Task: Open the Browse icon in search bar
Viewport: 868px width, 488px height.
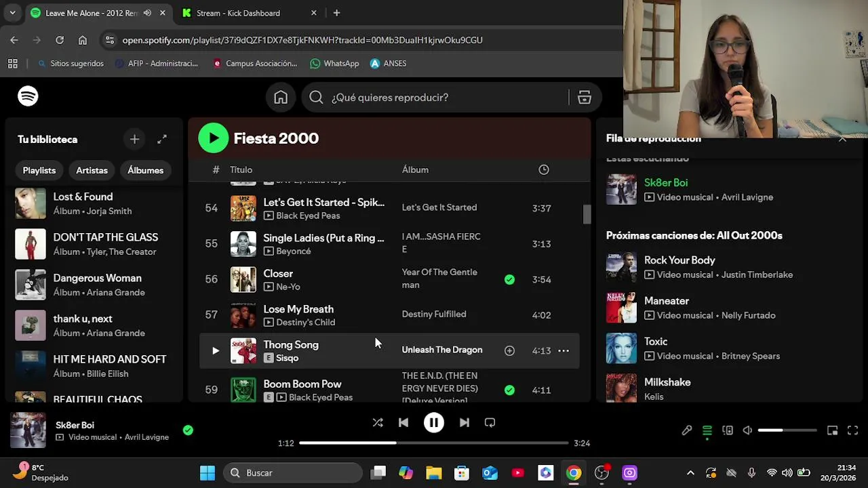Action: [x=585, y=98]
